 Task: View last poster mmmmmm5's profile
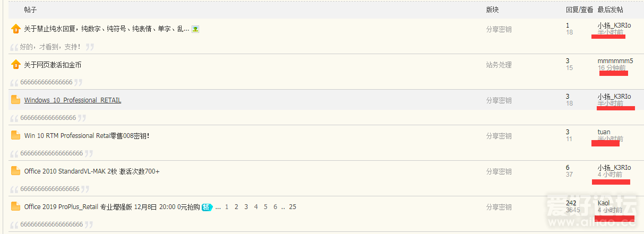coord(615,61)
